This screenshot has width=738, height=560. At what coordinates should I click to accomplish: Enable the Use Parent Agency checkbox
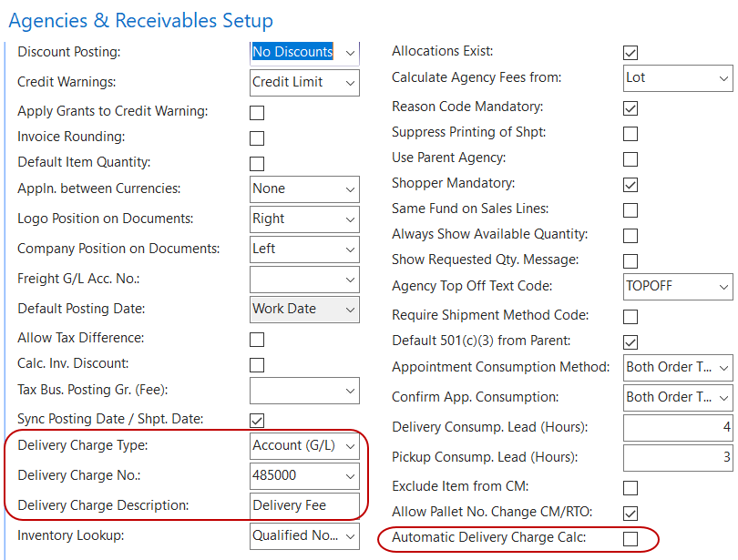point(630,159)
